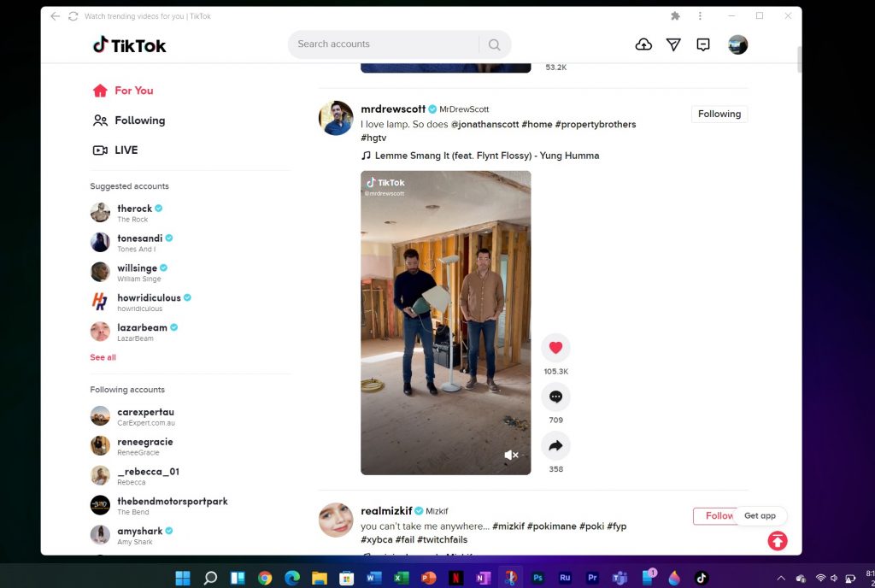Expand the system tray hidden icons chevron
This screenshot has width=875, height=588.
(x=781, y=578)
